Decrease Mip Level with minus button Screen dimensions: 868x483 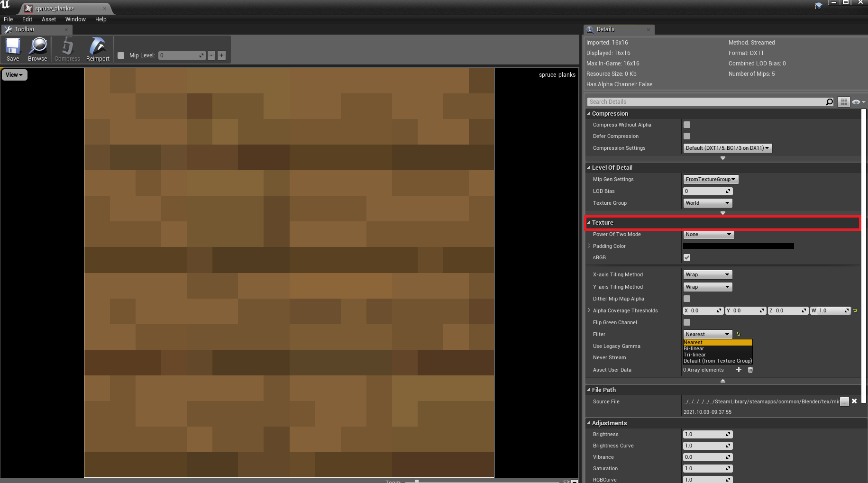tap(211, 55)
